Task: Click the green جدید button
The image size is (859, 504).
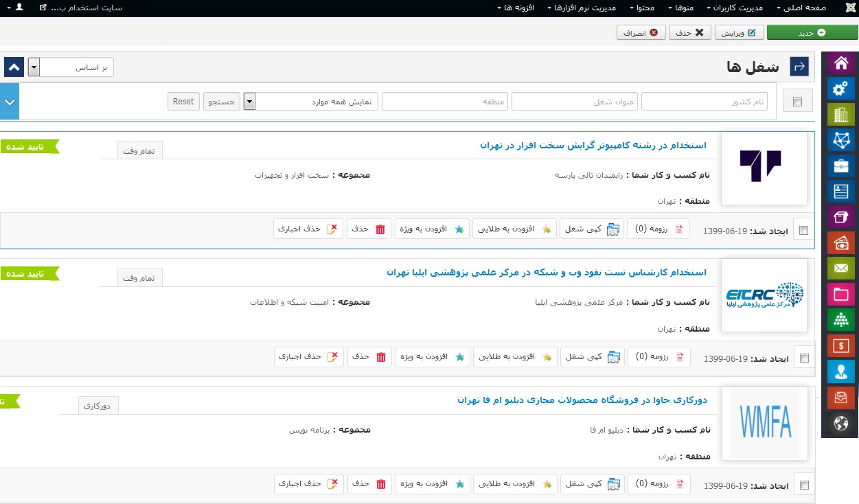Action: tap(812, 32)
